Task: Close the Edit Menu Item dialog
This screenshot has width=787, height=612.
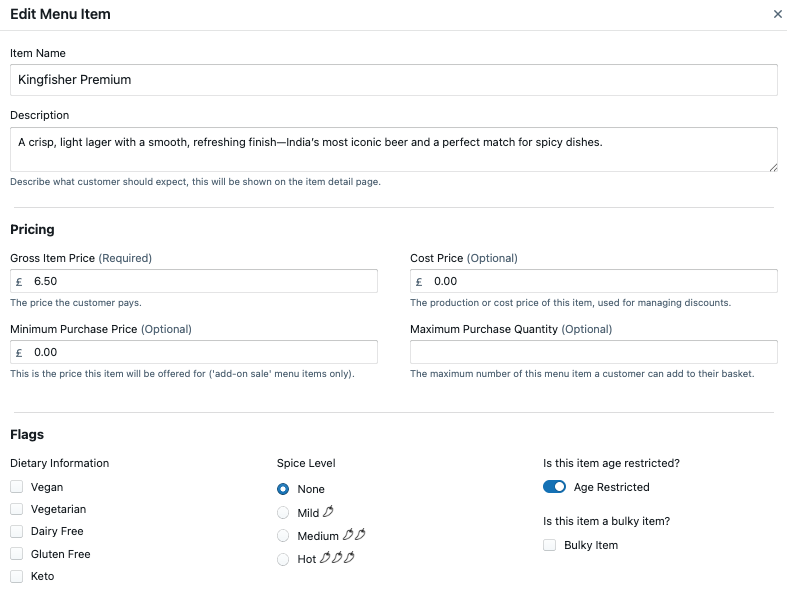Action: click(778, 15)
